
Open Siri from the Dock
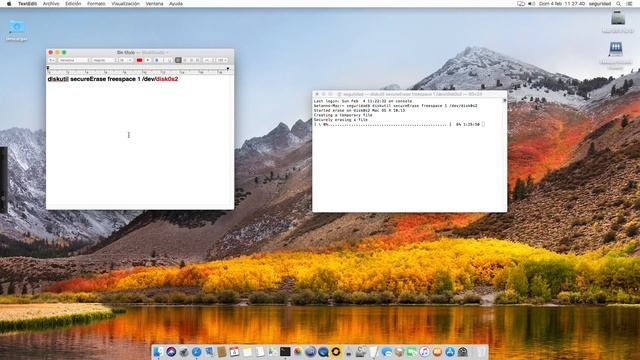tap(171, 351)
